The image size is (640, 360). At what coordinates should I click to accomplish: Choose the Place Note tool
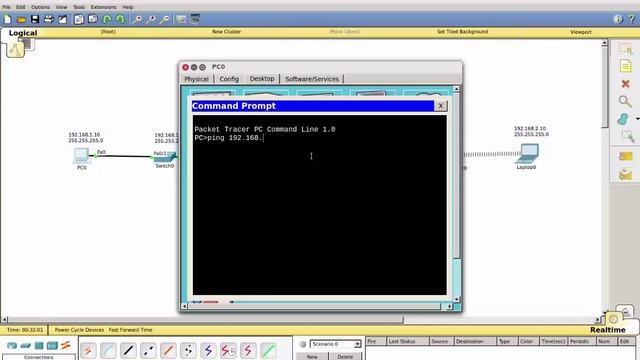point(625,66)
